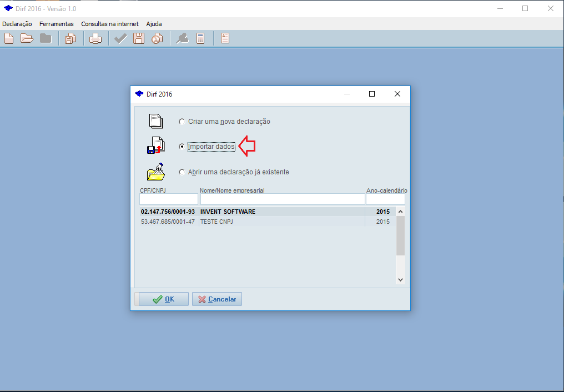Click the yellow folder icon beside Abrir declaração
This screenshot has height=392, width=564.
[156, 172]
